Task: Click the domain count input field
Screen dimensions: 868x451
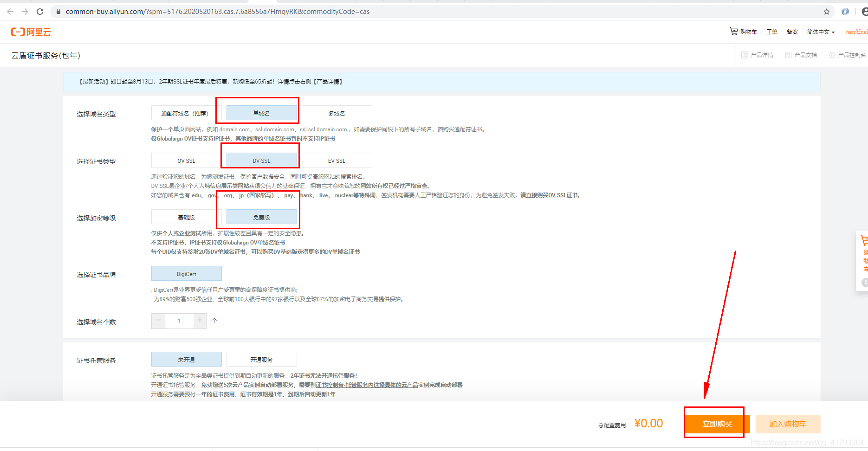Action: click(179, 321)
